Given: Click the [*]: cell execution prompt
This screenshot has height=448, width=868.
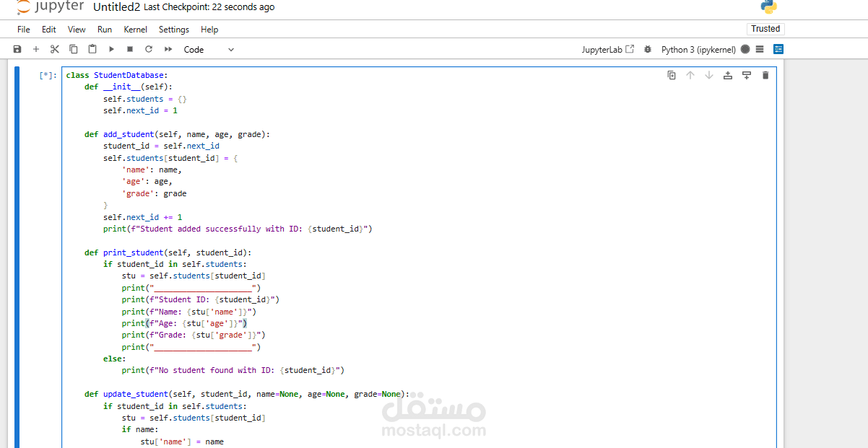Looking at the screenshot, I should 48,75.
